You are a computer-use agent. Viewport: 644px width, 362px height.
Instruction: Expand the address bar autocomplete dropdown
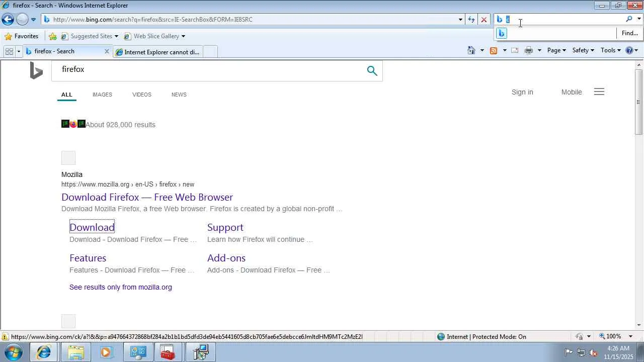(x=460, y=20)
